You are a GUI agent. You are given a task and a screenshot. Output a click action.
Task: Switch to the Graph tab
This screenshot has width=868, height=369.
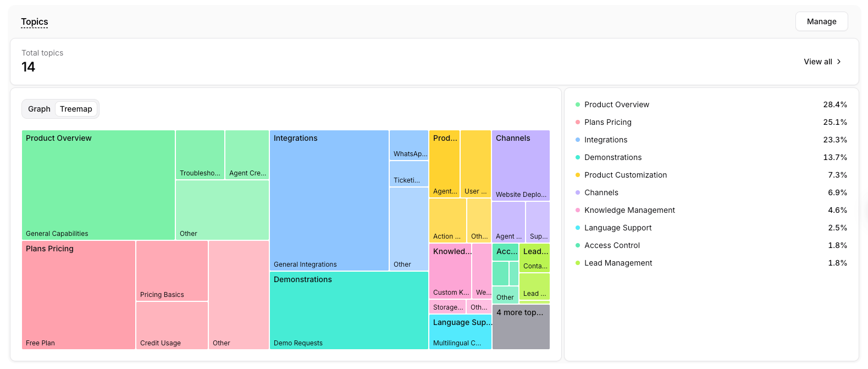(39, 109)
